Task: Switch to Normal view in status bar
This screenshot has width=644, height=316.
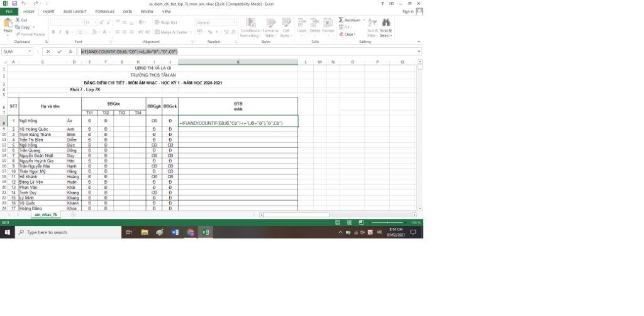Action: pos(338,222)
